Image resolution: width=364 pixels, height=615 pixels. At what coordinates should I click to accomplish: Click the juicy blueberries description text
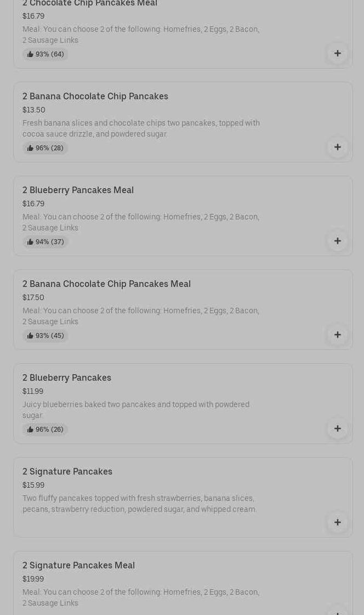(136, 410)
